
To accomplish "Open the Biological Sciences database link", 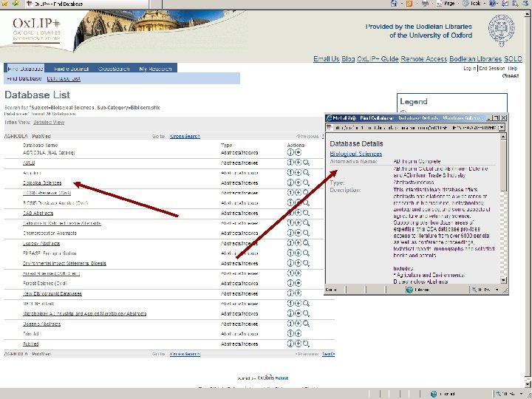I will 42,183.
